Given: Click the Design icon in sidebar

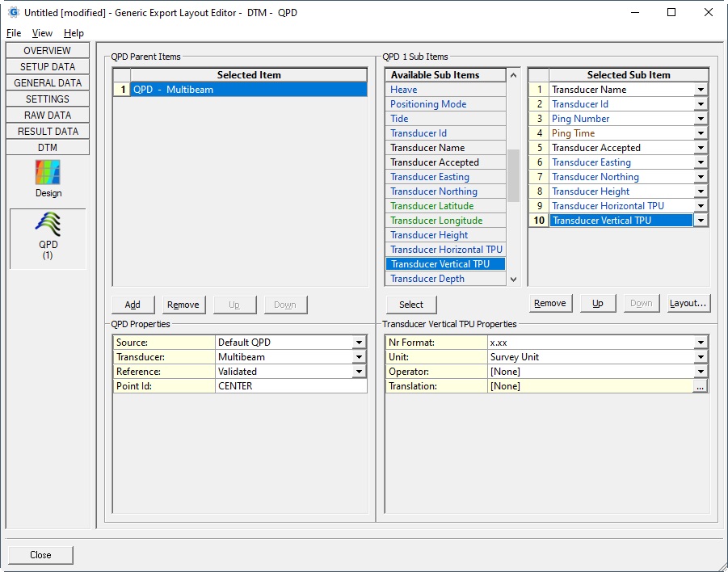Looking at the screenshot, I should 48,174.
